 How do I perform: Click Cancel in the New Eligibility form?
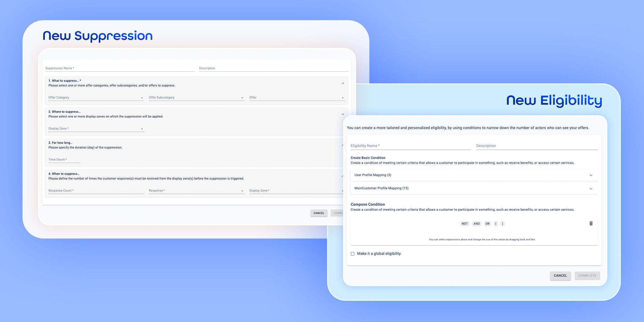(x=560, y=276)
